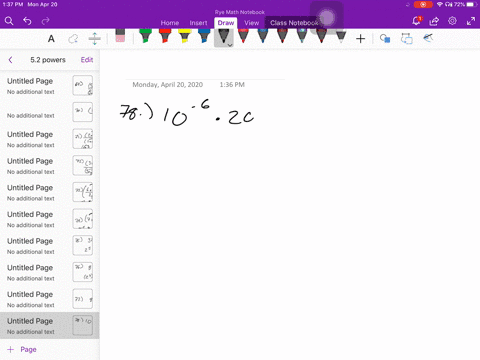Add a new pen with plus icon
480x360 pixels.
[360, 39]
